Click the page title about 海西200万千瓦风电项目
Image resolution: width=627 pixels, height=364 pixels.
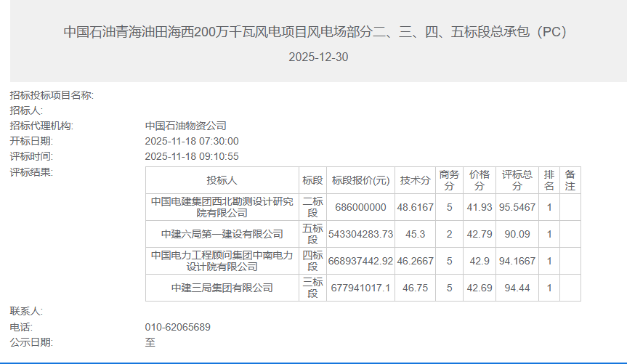pos(315,32)
